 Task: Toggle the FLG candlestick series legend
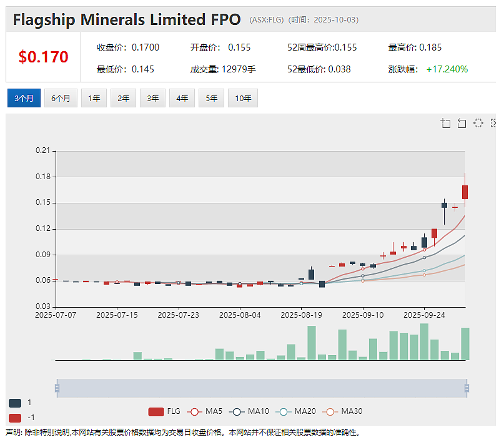164,411
